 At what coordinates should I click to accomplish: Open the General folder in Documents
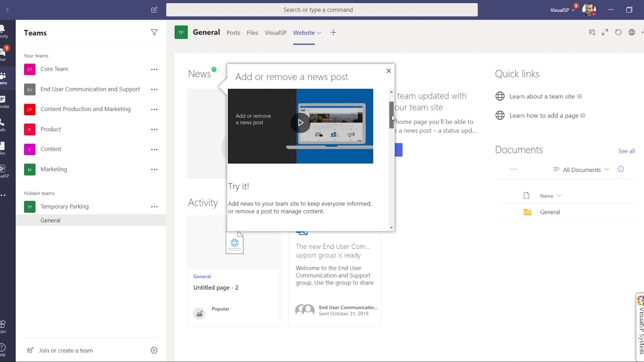pyautogui.click(x=550, y=212)
